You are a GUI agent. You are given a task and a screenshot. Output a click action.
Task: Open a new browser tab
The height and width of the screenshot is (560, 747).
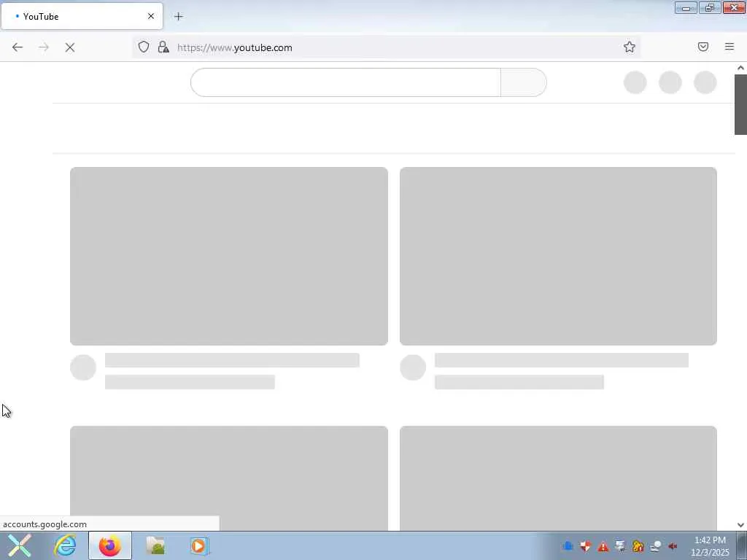179,17
